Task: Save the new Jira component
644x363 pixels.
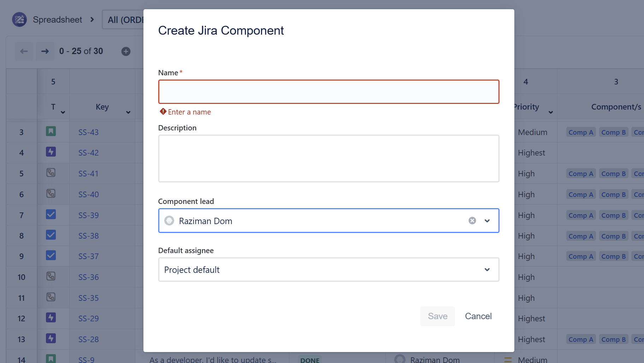Action: pos(437,316)
